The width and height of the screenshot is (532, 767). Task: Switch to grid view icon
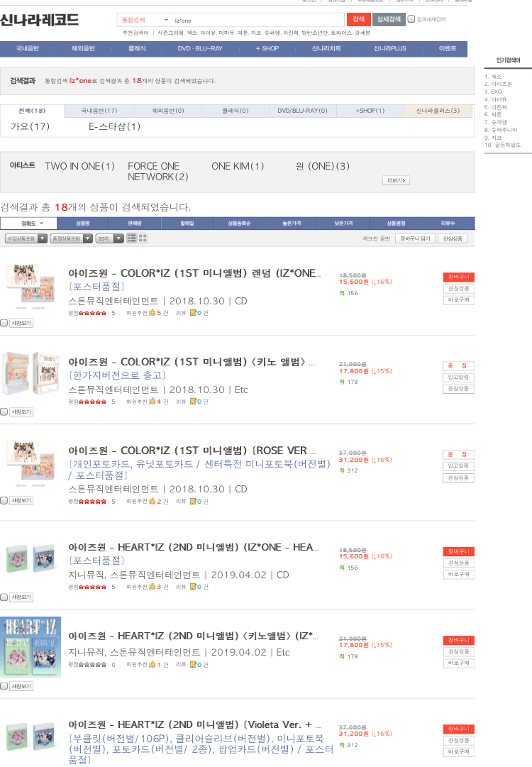click(x=143, y=238)
